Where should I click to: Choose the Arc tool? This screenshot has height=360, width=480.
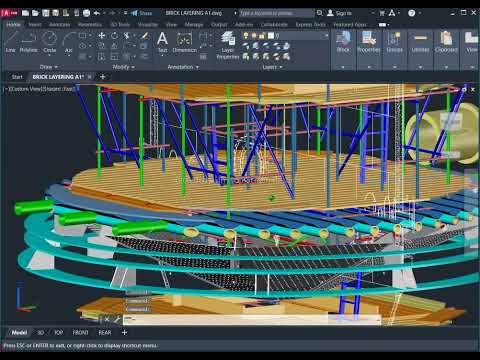[x=69, y=42]
